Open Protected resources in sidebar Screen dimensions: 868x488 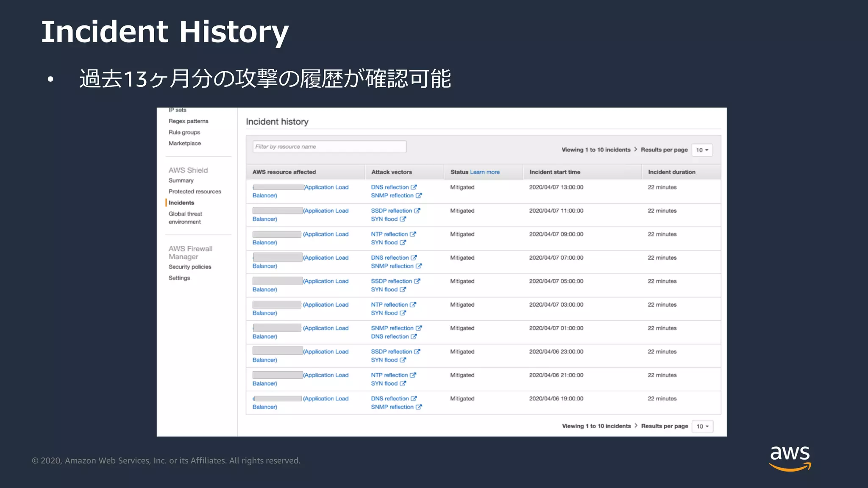[x=195, y=191]
